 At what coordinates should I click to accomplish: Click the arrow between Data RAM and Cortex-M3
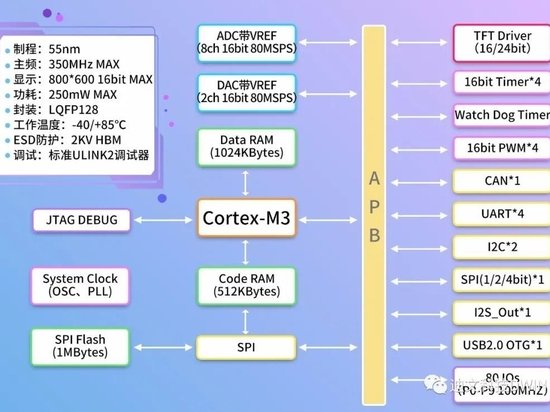(246, 183)
